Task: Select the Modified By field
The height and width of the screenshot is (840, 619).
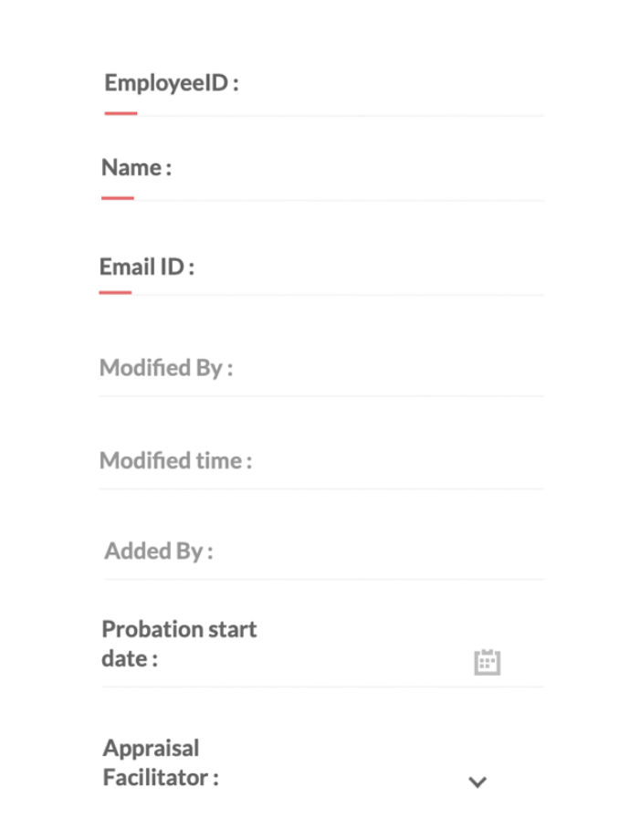Action: (383, 369)
